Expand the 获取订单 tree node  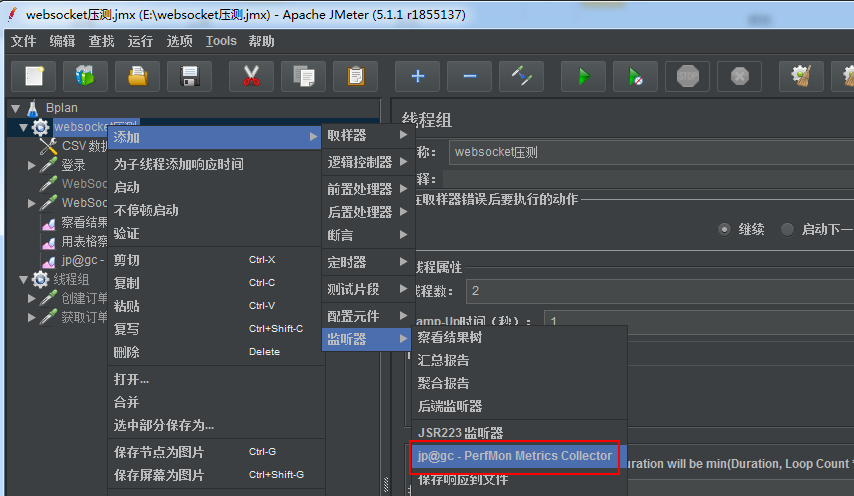tap(32, 317)
